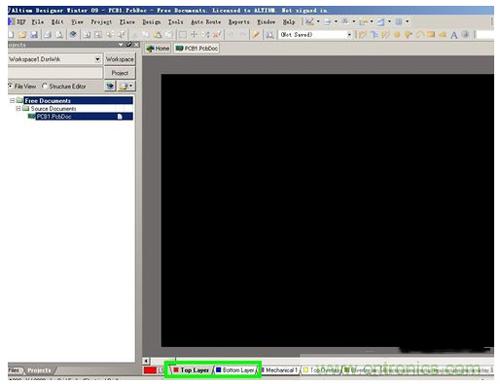Click the pencil icon beside Not Saved box

click(x=256, y=35)
